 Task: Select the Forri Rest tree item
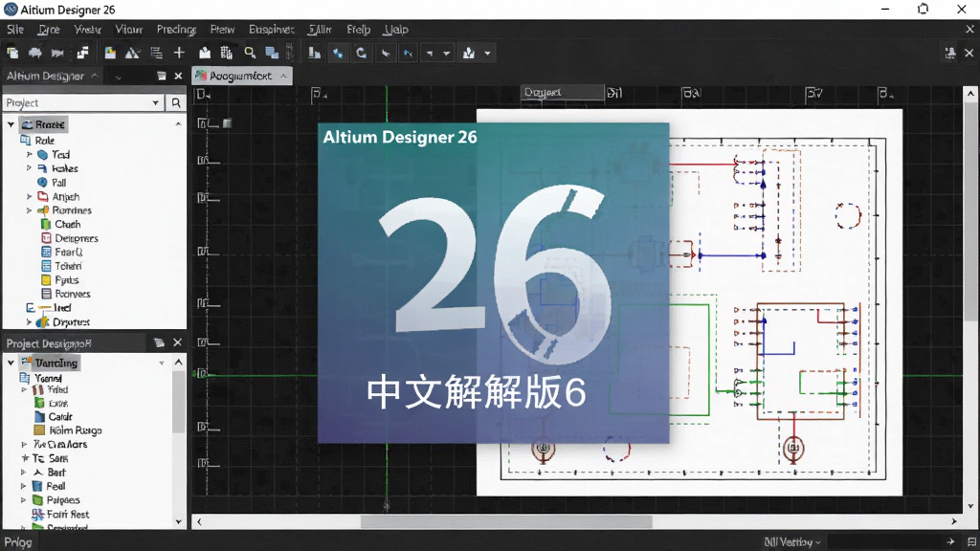(x=68, y=514)
